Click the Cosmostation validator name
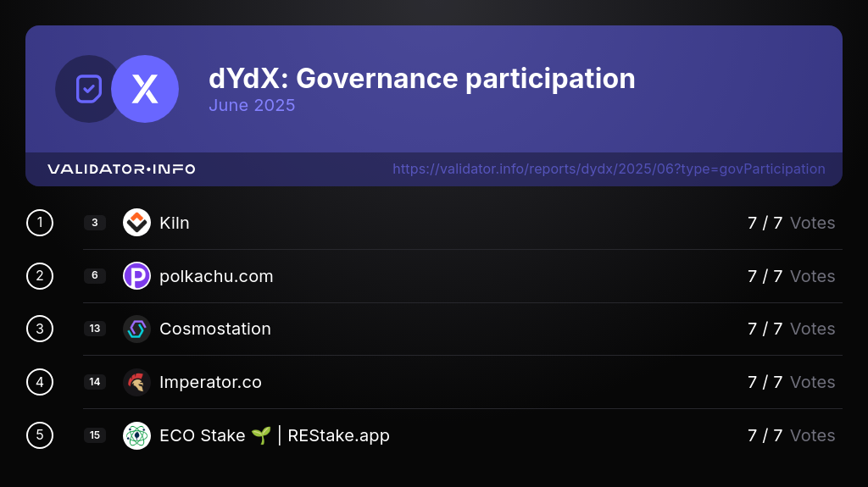868x487 pixels. tap(215, 329)
